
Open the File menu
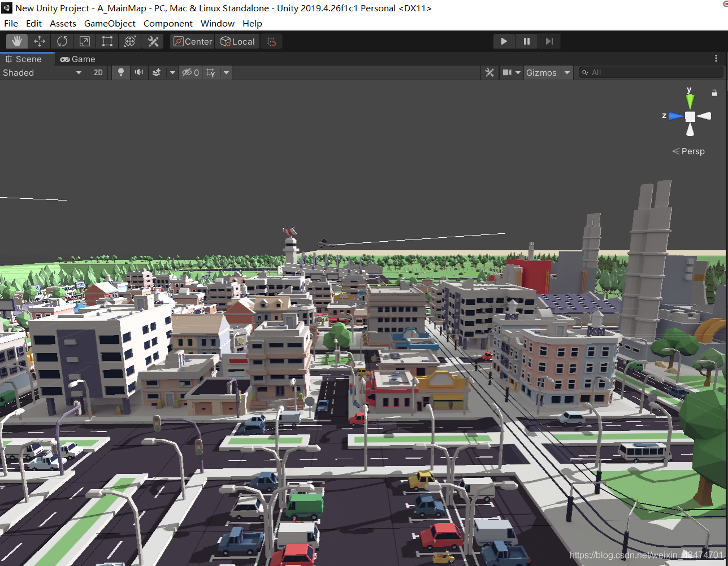click(11, 23)
